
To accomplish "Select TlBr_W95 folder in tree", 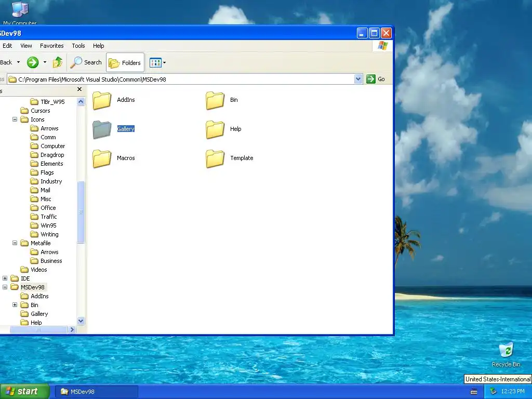I will (x=47, y=102).
